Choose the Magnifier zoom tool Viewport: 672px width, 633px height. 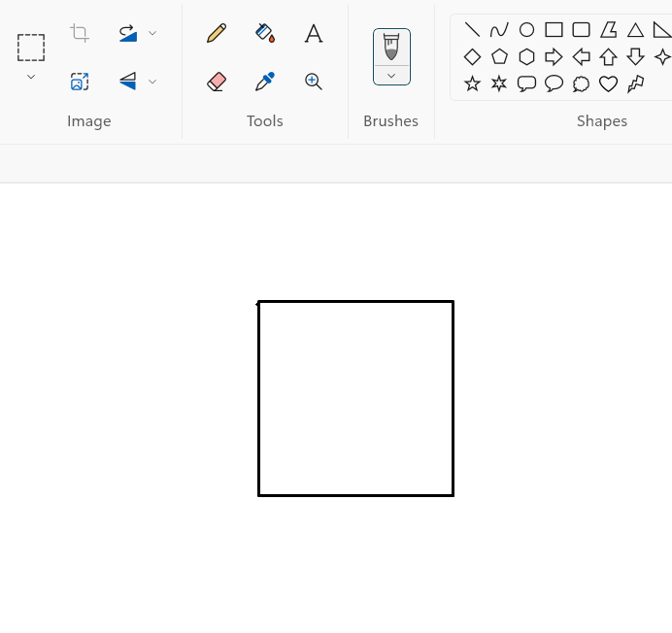click(314, 82)
